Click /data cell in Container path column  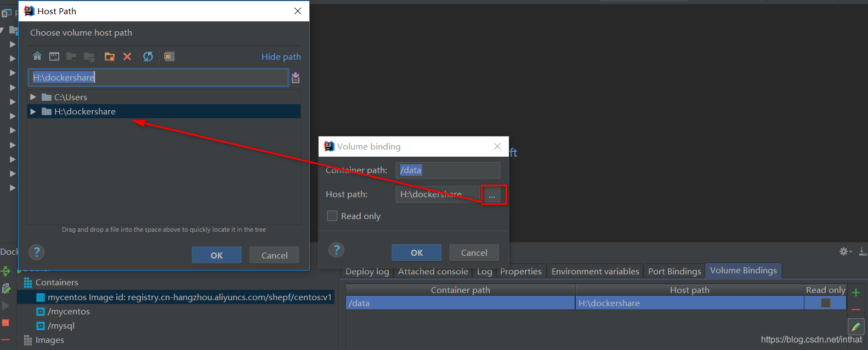(460, 303)
